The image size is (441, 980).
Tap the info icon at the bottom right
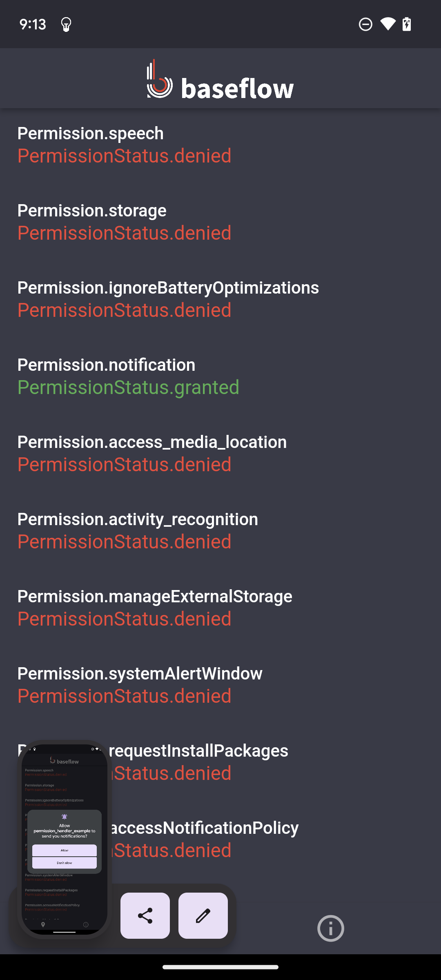330,928
